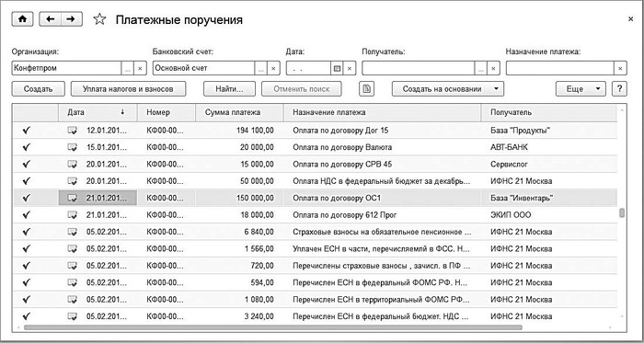Clear the Организация field value
This screenshot has height=343, width=644.
pos(140,69)
